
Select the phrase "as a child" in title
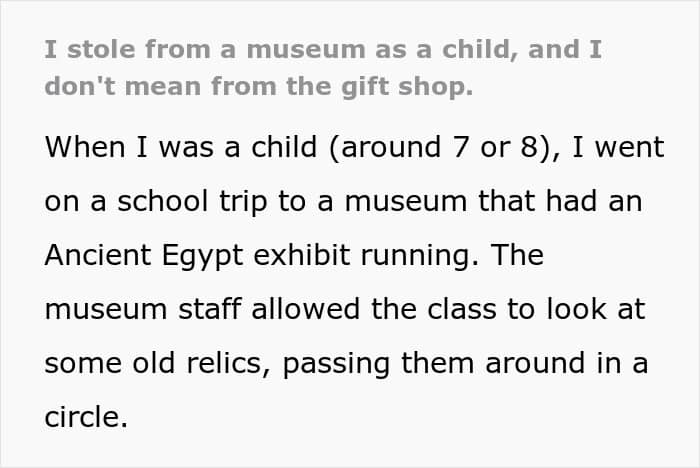443,50
